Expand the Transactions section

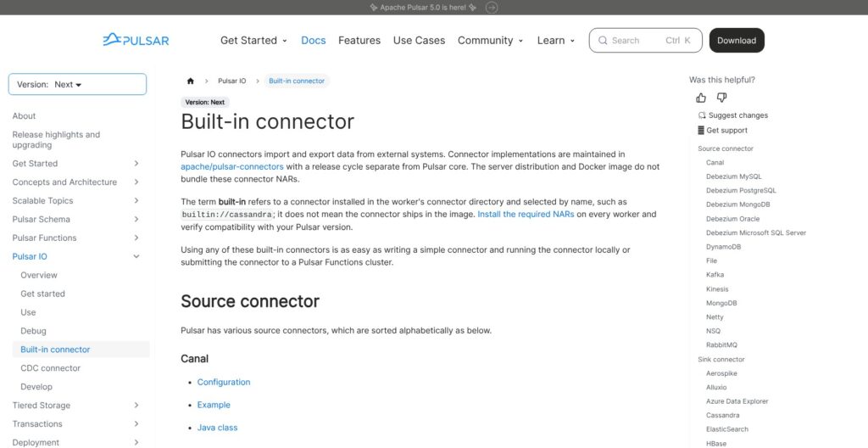[x=136, y=423]
